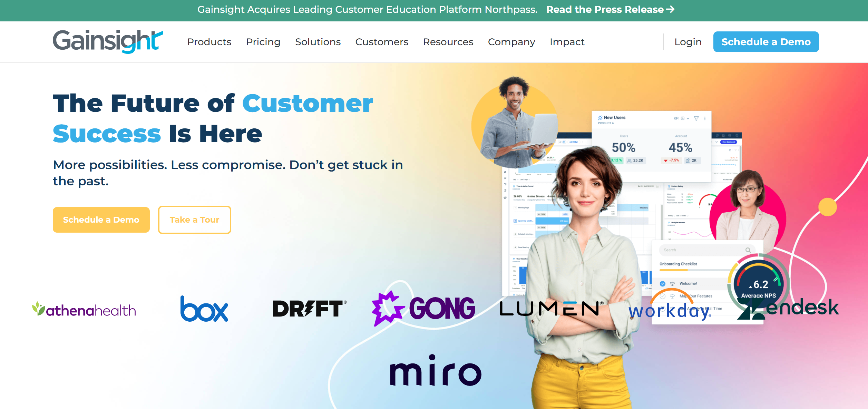
Task: Expand the Products navigation dropdown
Action: click(x=209, y=42)
